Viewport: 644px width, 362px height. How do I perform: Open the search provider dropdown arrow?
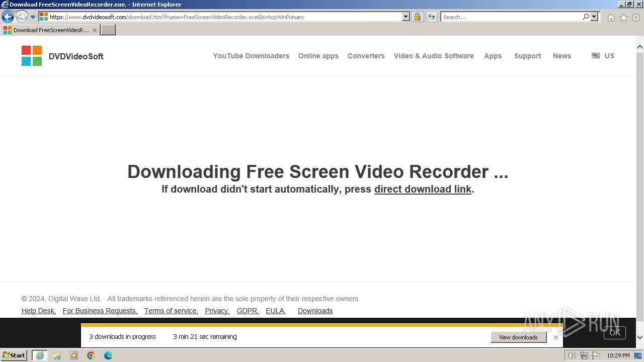tap(594, 17)
